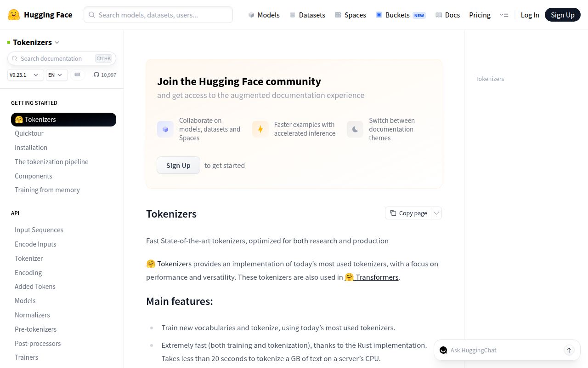Expand the Copy page options chevron
Viewport: 588px width, 368px height.
pyautogui.click(x=436, y=213)
